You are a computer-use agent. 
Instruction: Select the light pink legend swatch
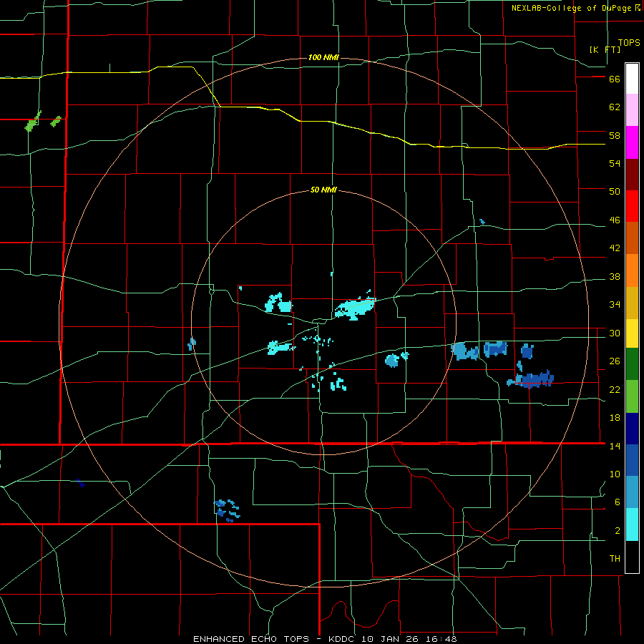pyautogui.click(x=632, y=110)
